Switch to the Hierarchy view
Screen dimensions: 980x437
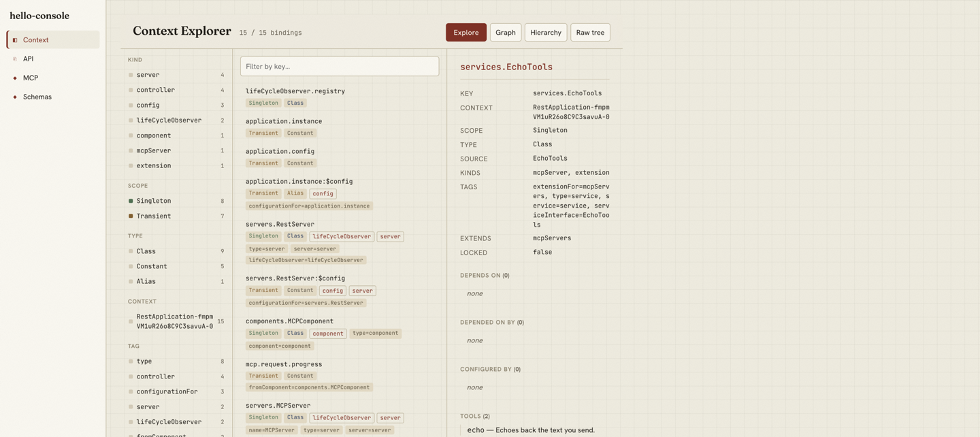coord(546,32)
